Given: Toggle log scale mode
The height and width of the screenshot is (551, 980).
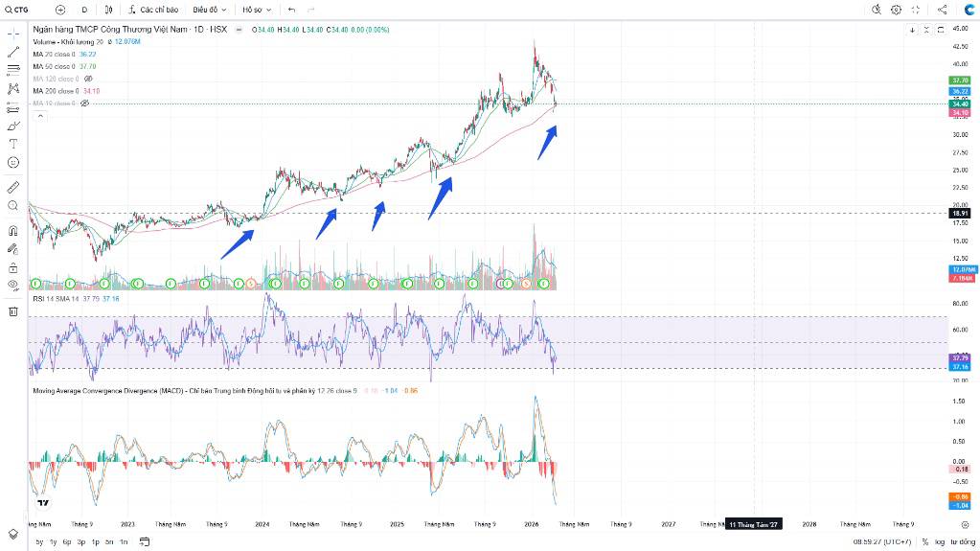Looking at the screenshot, I should tap(940, 542).
